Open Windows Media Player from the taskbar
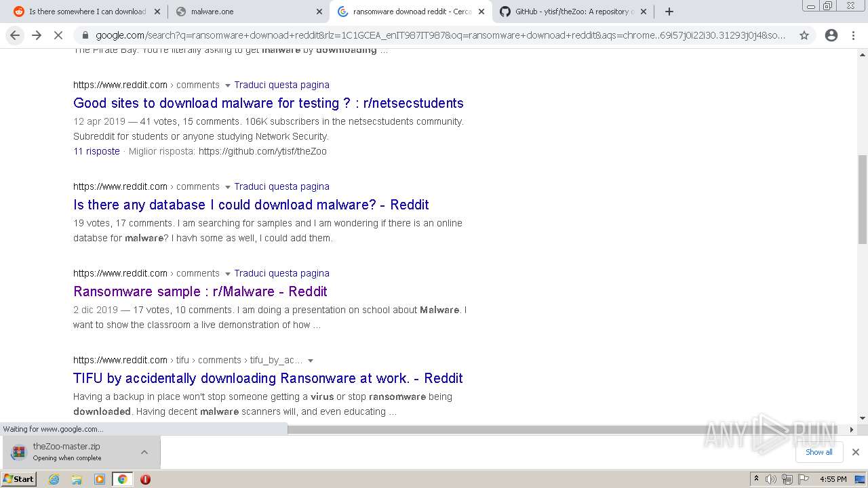868x488 pixels. (100, 479)
